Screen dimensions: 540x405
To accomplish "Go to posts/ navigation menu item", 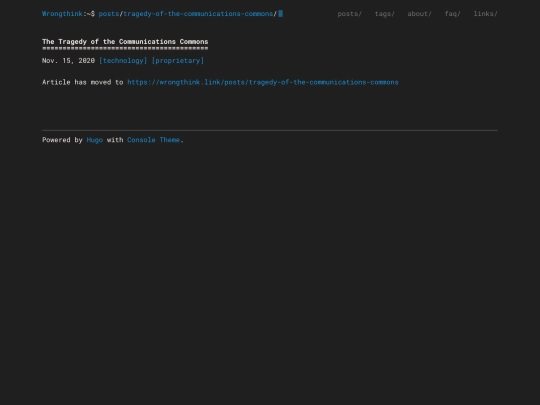I will click(350, 14).
